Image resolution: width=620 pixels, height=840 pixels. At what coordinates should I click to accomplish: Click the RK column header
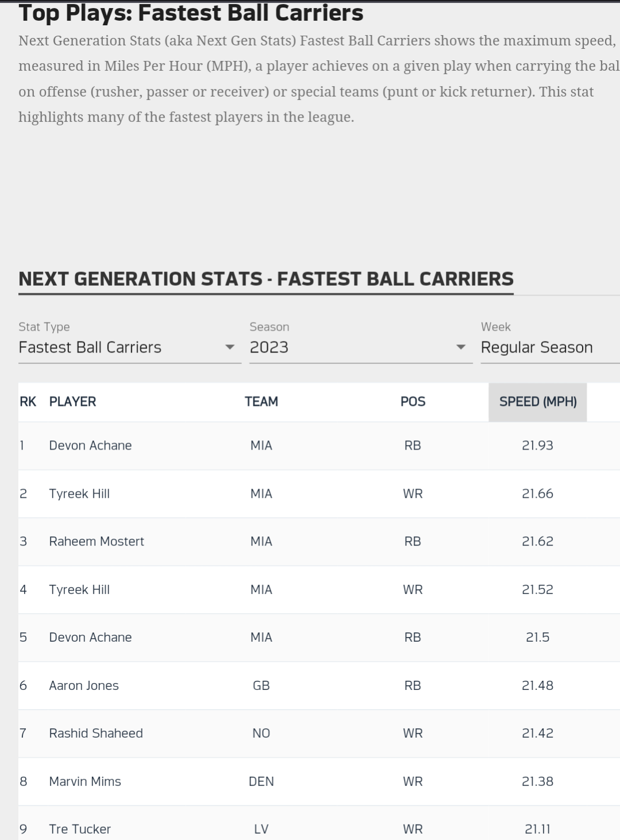point(28,402)
